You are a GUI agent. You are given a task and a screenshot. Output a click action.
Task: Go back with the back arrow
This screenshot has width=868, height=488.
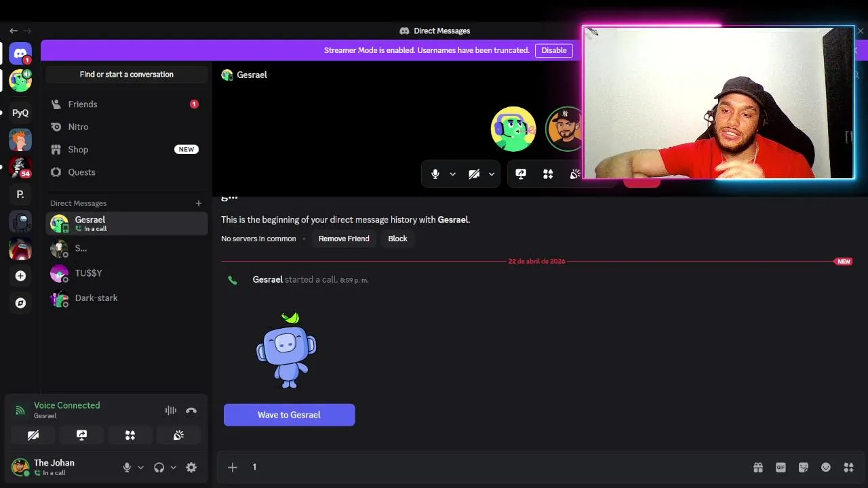click(x=14, y=30)
